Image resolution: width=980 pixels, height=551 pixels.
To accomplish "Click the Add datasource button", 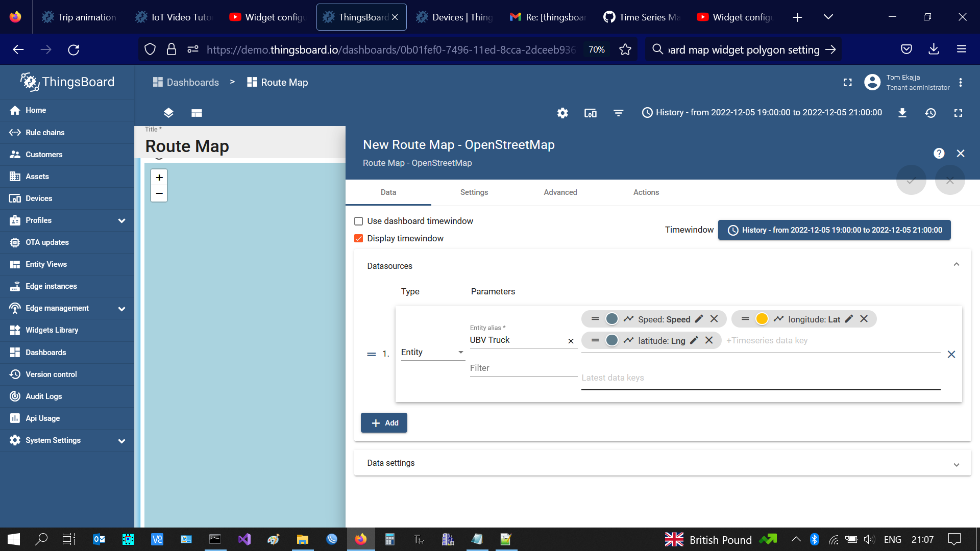I will pyautogui.click(x=384, y=422).
